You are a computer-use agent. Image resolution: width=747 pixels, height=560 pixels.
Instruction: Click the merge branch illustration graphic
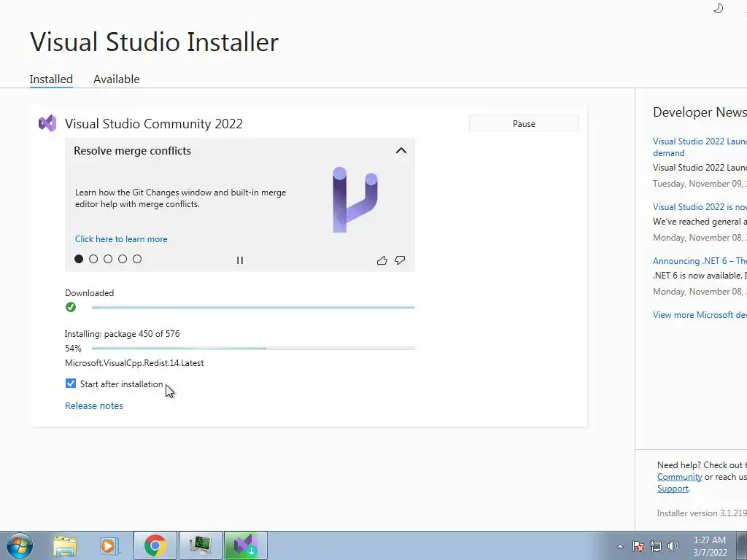pyautogui.click(x=355, y=200)
